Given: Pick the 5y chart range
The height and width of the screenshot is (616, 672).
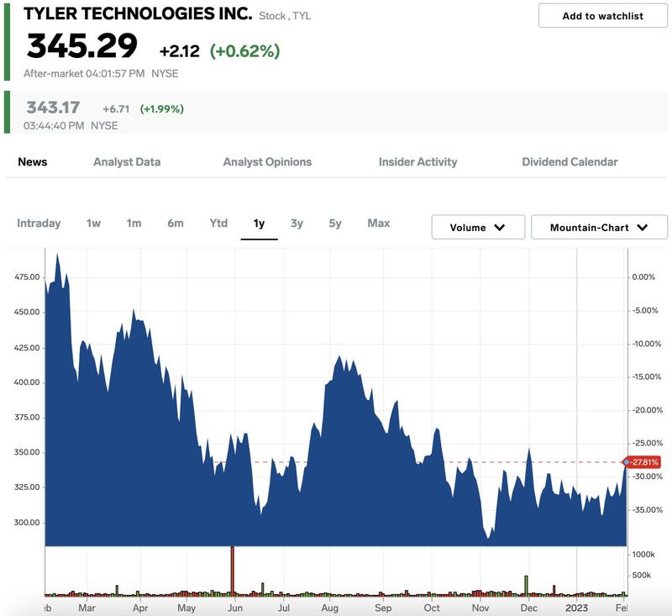Looking at the screenshot, I should pyautogui.click(x=335, y=224).
